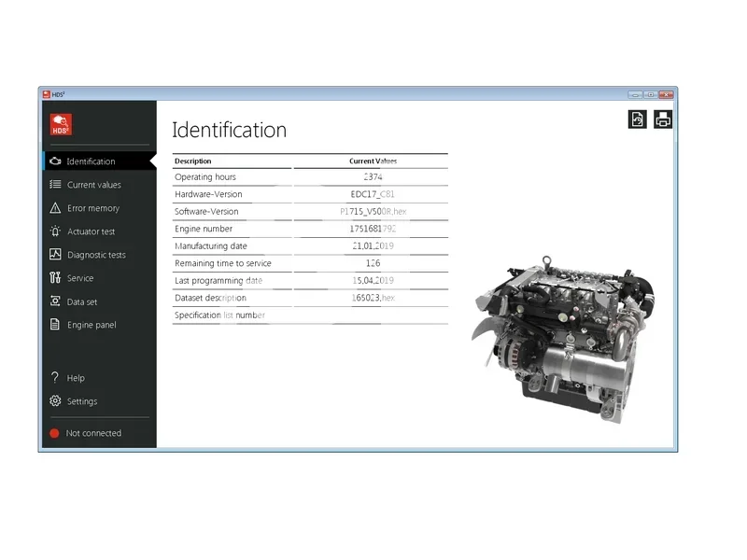Click the Settings gear icon
747x560 pixels.
(x=54, y=400)
